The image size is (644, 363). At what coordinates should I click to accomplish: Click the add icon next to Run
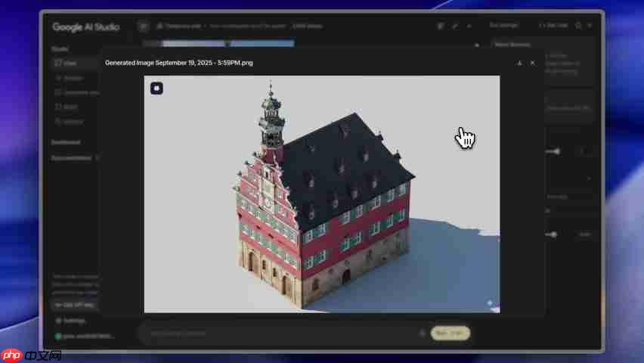[x=422, y=334]
